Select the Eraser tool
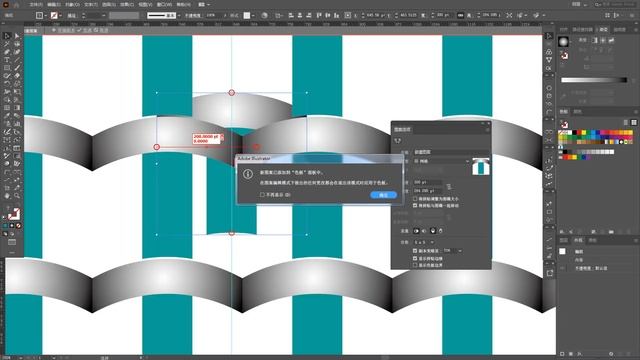The image size is (640, 360). [17, 76]
